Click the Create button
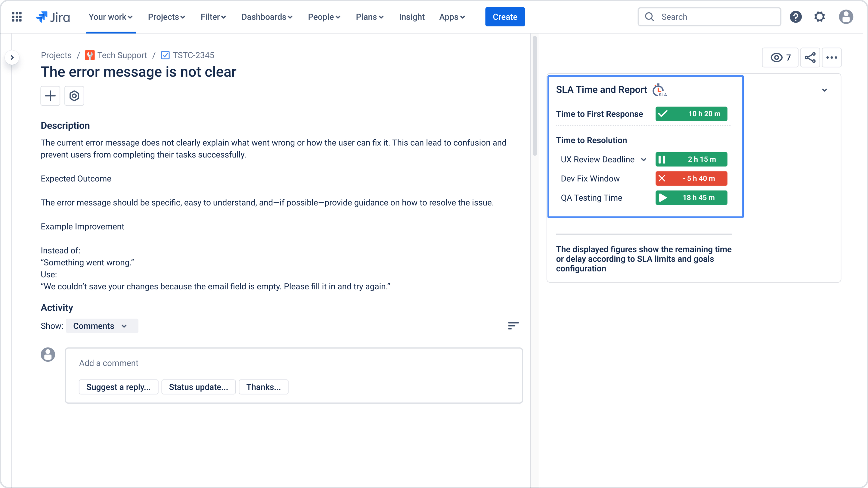 tap(505, 17)
